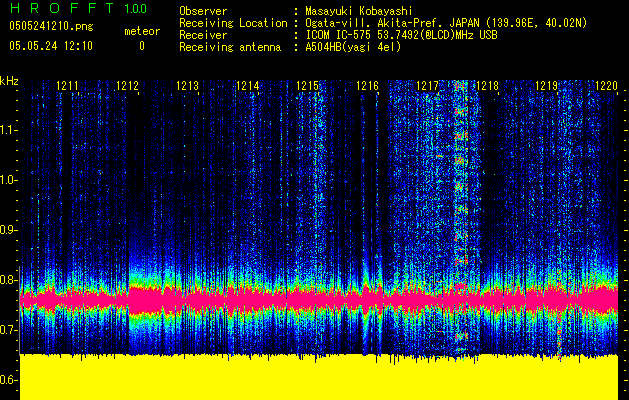Image resolution: width=629 pixels, height=400 pixels.
Task: Click the 1212 time marker
Action: tap(127, 86)
